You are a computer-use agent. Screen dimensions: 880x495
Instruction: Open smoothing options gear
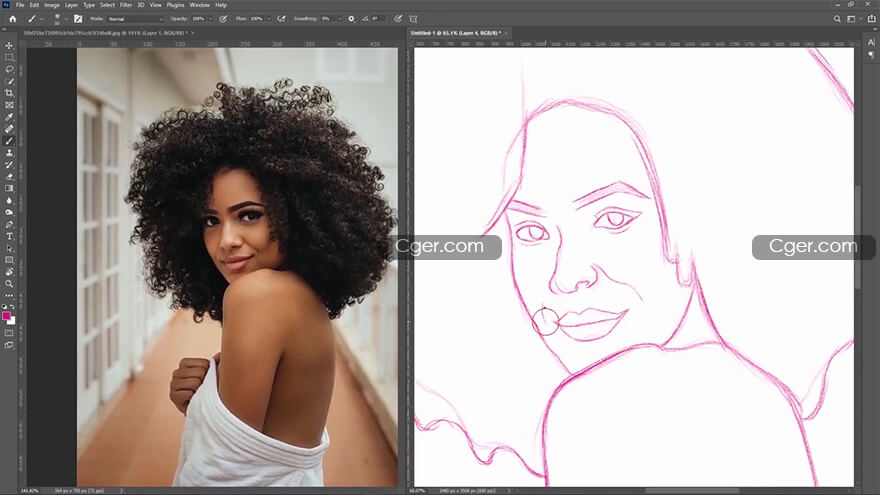pyautogui.click(x=351, y=19)
